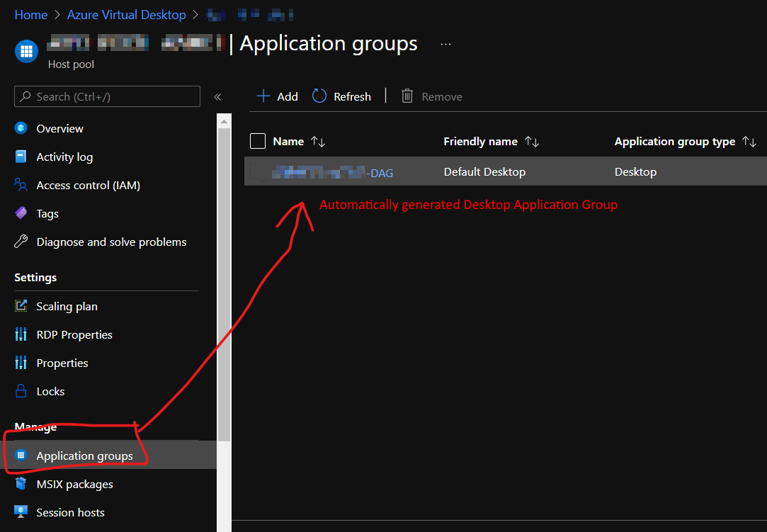Click the Activity log icon
This screenshot has height=532, width=767.
pyautogui.click(x=21, y=157)
